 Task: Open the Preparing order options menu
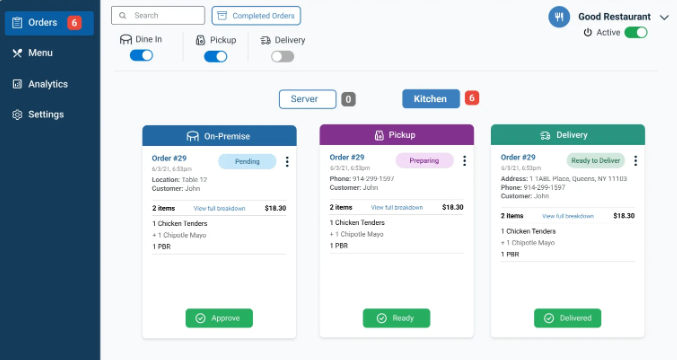(465, 161)
